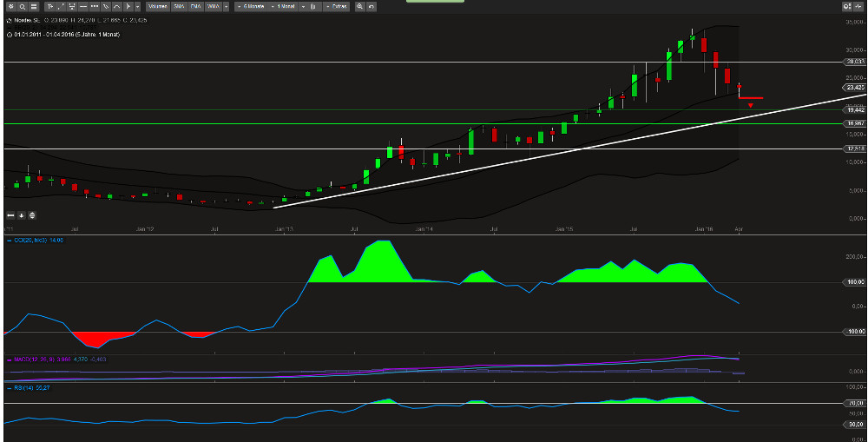Select the trend line drawing tool
Image resolution: width=868 pixels, height=442 pixels.
tap(61, 7)
